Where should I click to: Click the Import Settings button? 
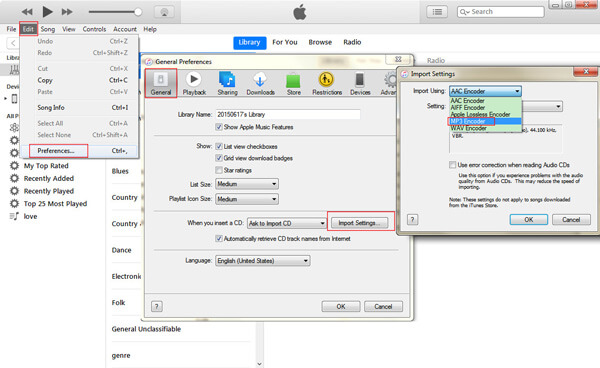coord(359,223)
